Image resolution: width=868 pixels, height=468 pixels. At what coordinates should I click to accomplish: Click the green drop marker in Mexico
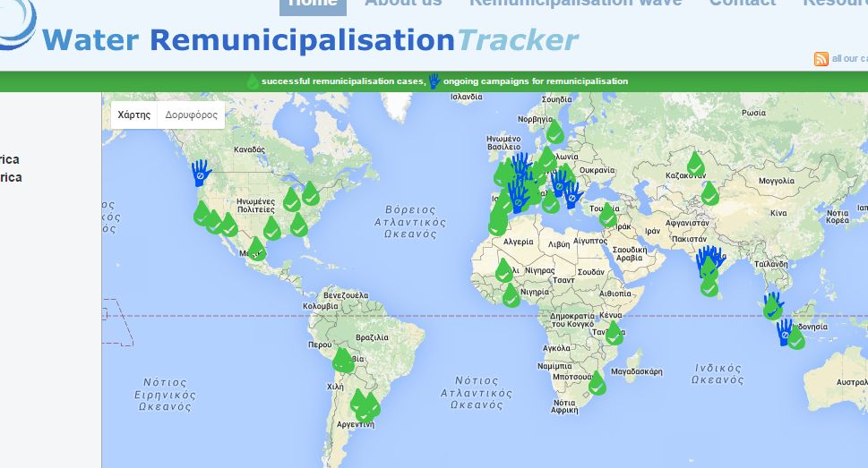257,249
